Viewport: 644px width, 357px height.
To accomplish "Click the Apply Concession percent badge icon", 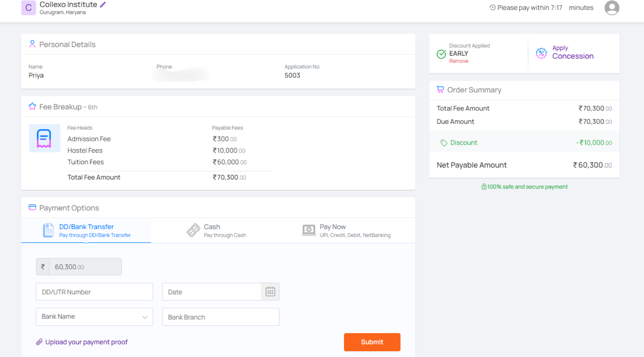I will click(541, 53).
